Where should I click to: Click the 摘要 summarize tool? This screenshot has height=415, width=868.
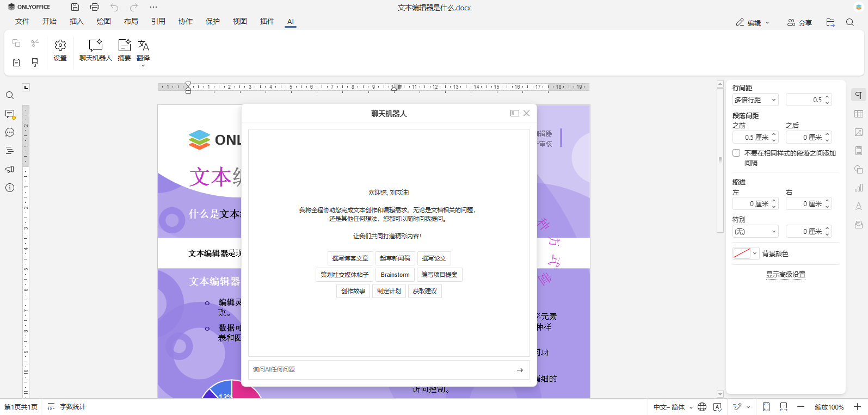[125, 50]
